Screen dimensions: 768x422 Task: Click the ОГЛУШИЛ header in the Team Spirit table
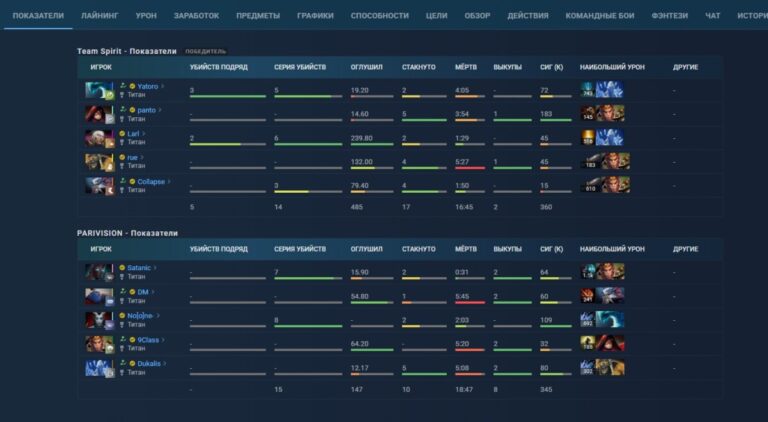[366, 67]
